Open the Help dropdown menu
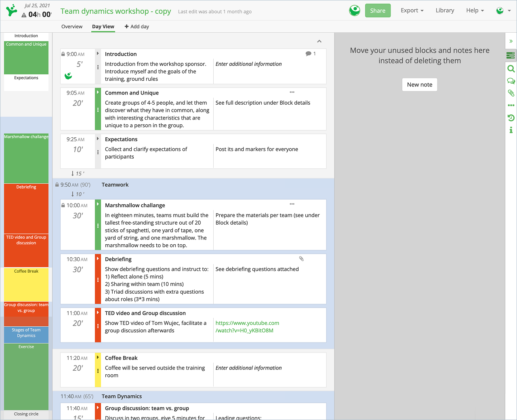 pos(475,10)
